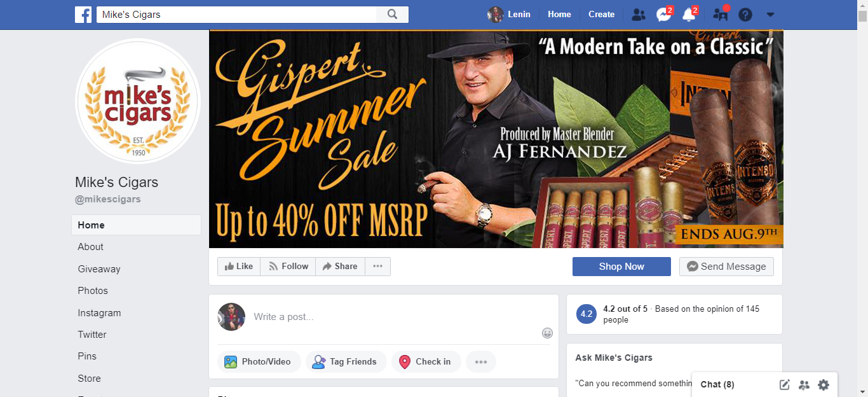Expand more post options ellipsis
The width and height of the screenshot is (868, 397).
point(481,361)
